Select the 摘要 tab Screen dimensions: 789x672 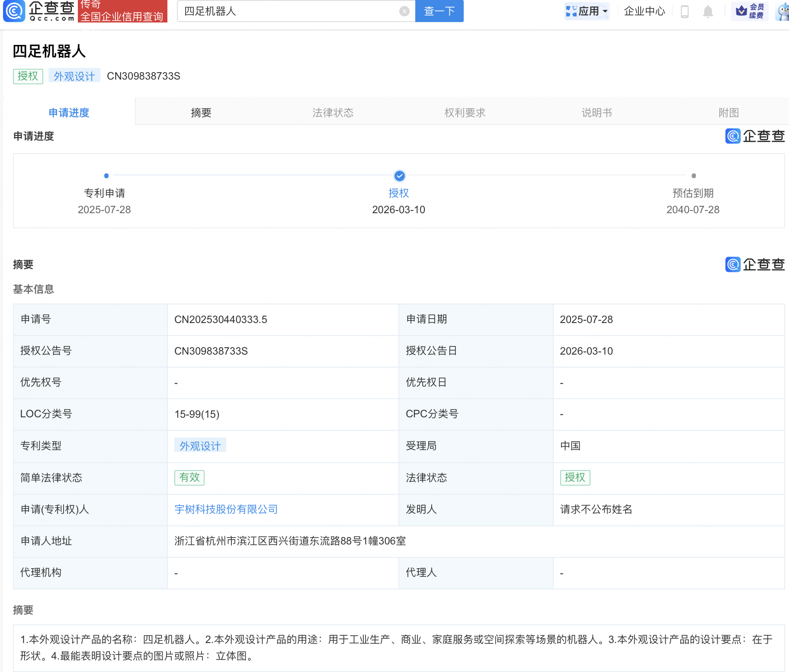click(x=201, y=113)
